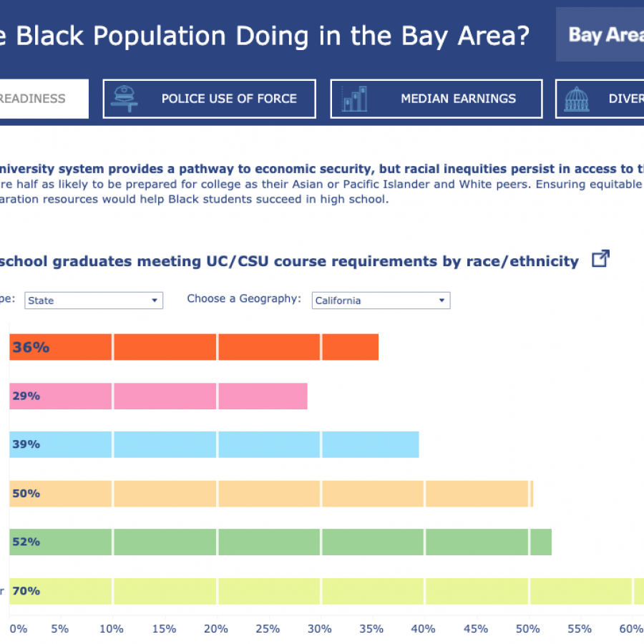The width and height of the screenshot is (644, 644).
Task: Click the police cap icon
Action: point(125,99)
